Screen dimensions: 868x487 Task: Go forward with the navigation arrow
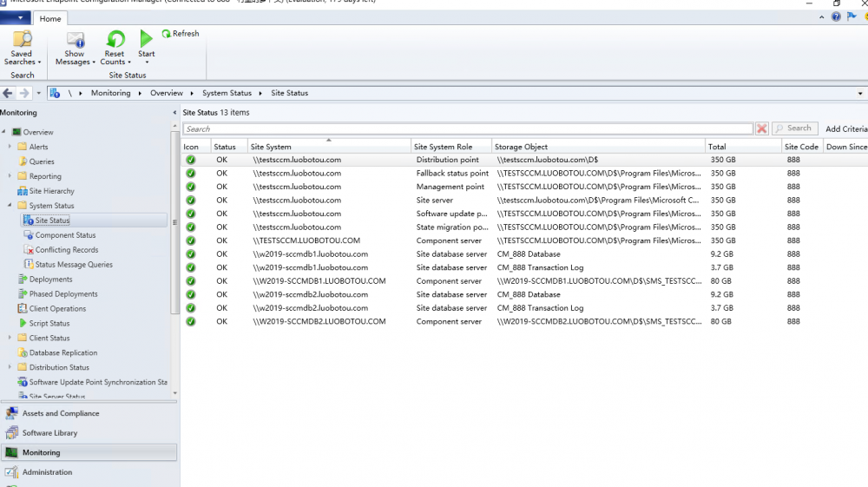click(x=23, y=93)
